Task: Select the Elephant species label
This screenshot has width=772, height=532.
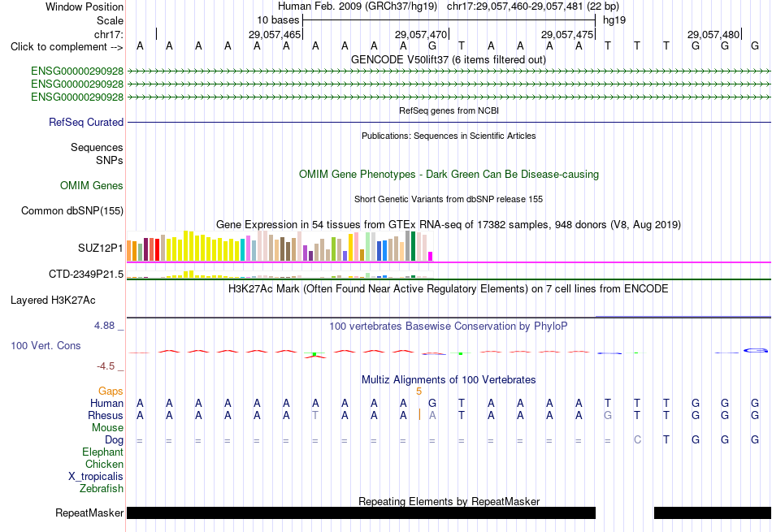Action: pyautogui.click(x=102, y=452)
